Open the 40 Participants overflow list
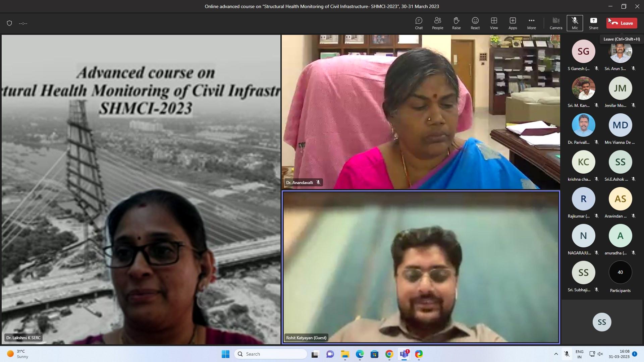The height and width of the screenshot is (362, 644). point(620,273)
